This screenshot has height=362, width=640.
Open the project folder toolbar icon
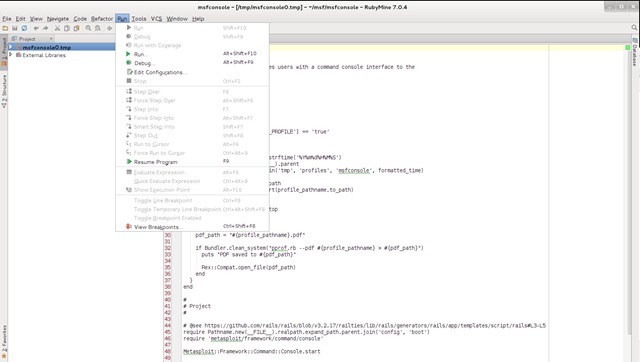(5, 28)
